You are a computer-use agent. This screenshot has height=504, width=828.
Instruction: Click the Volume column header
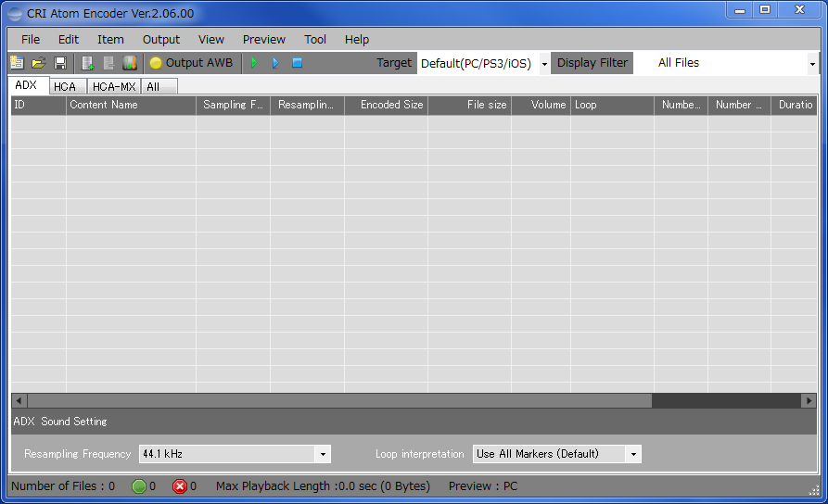pyautogui.click(x=541, y=105)
